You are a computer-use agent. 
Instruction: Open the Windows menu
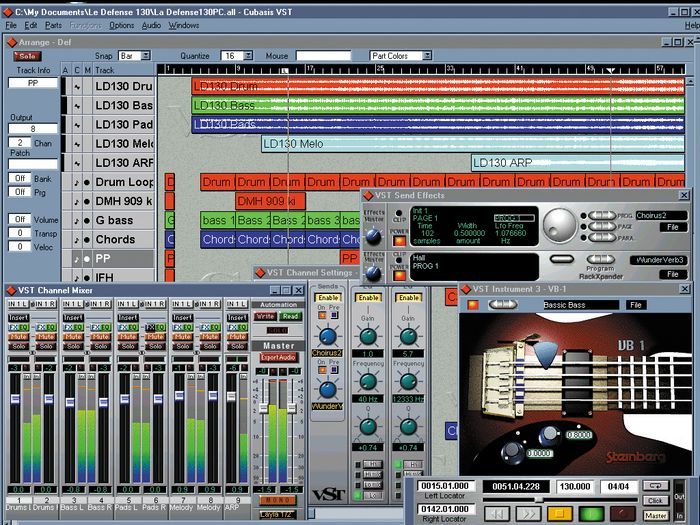183,25
